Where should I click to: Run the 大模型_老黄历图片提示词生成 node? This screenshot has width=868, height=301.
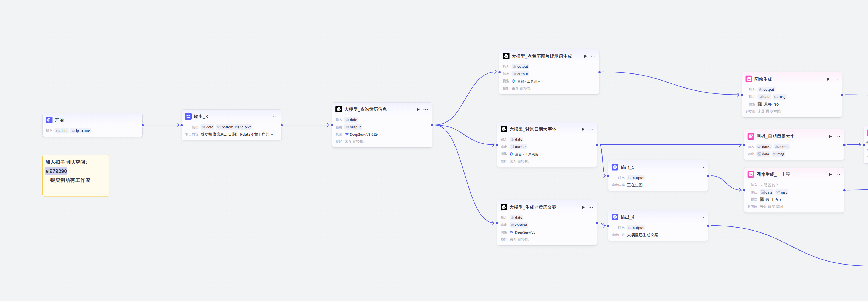(x=585, y=56)
